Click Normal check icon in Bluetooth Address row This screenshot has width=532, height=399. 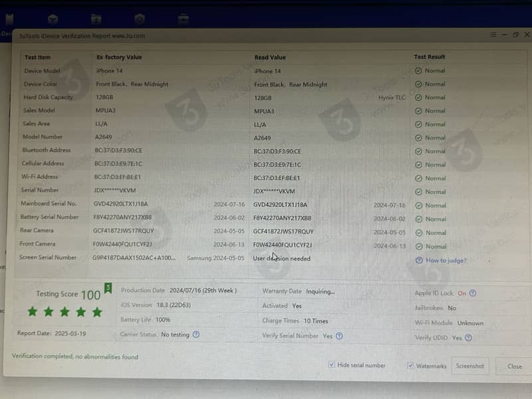tap(418, 151)
